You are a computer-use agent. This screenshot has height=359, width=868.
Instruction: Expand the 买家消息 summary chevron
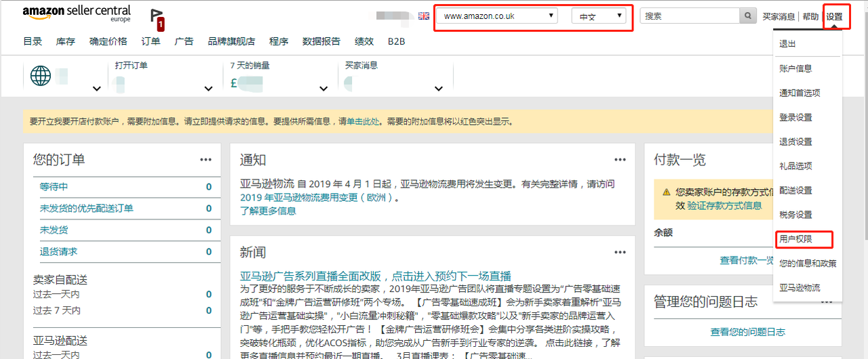click(x=439, y=89)
